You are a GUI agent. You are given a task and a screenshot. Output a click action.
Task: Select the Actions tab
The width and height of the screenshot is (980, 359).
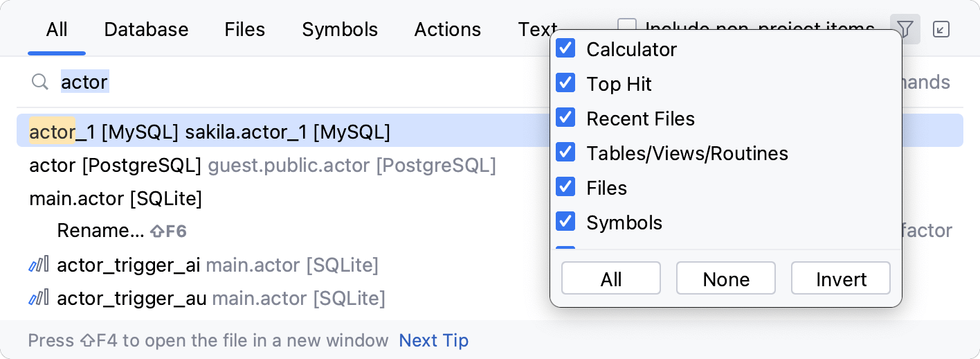coord(447,29)
